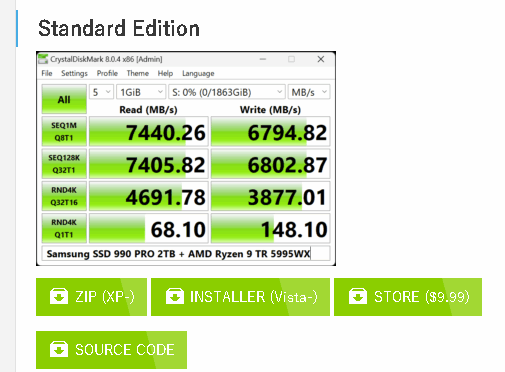
Task: Click the download icon on SOURCE CODE button
Action: click(59, 349)
